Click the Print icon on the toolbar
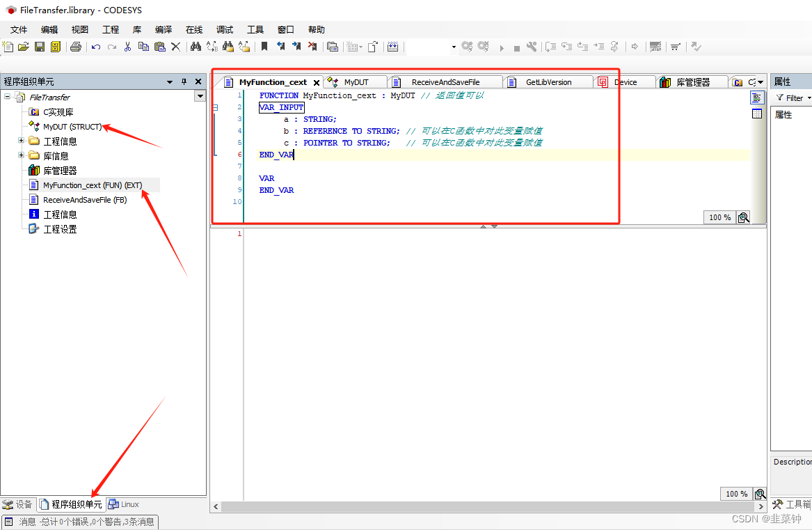Viewport: 812px width, 530px height. click(75, 47)
